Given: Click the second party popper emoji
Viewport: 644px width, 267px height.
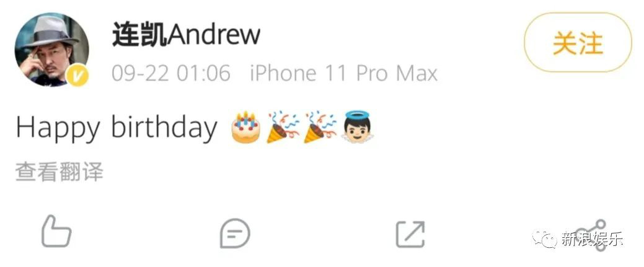Looking at the screenshot, I should [x=320, y=126].
